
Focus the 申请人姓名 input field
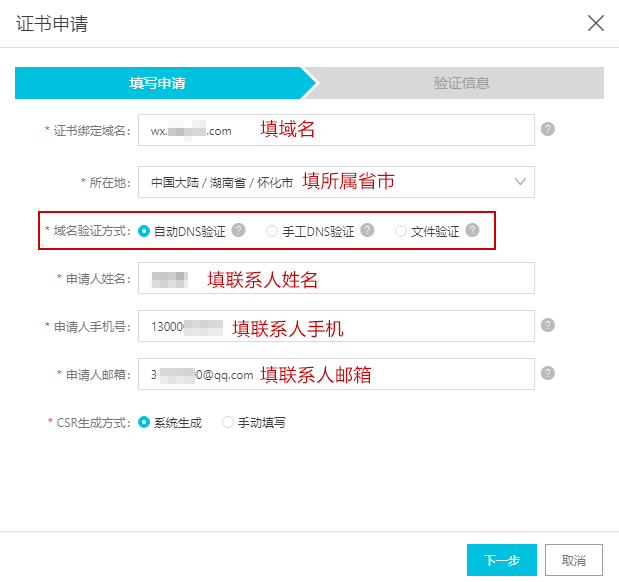(x=336, y=278)
